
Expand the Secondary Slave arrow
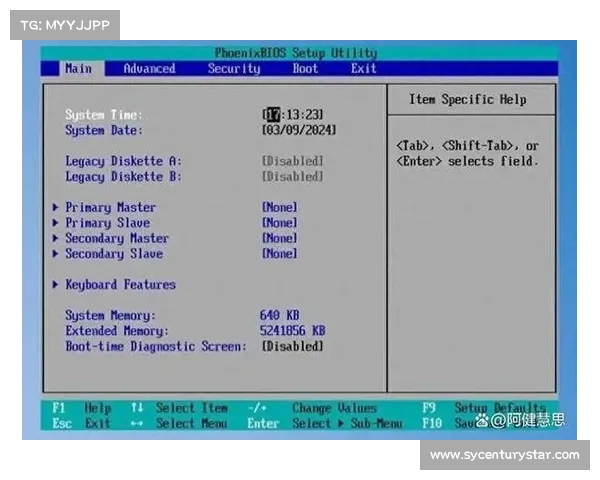click(x=55, y=253)
